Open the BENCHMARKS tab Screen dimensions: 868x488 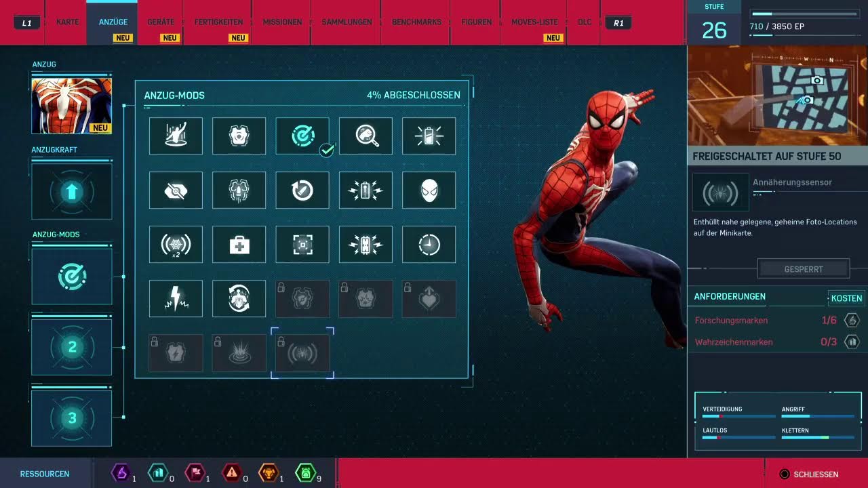coord(416,22)
